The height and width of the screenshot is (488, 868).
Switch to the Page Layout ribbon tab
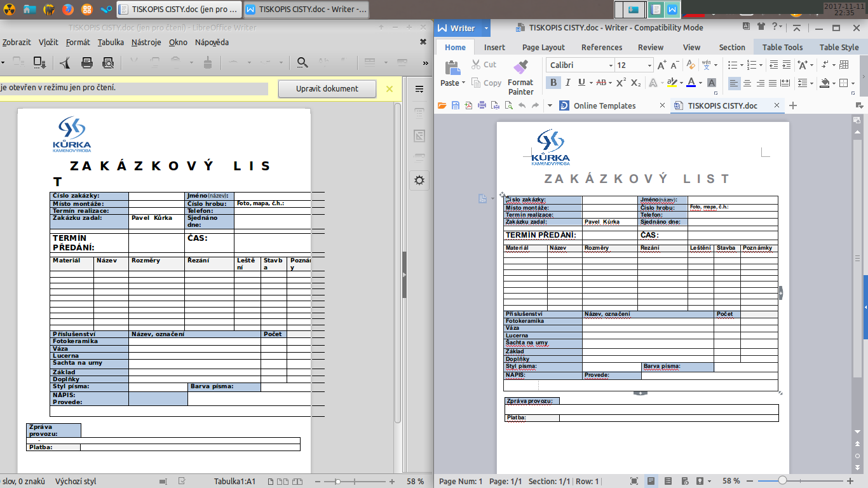[x=543, y=47]
